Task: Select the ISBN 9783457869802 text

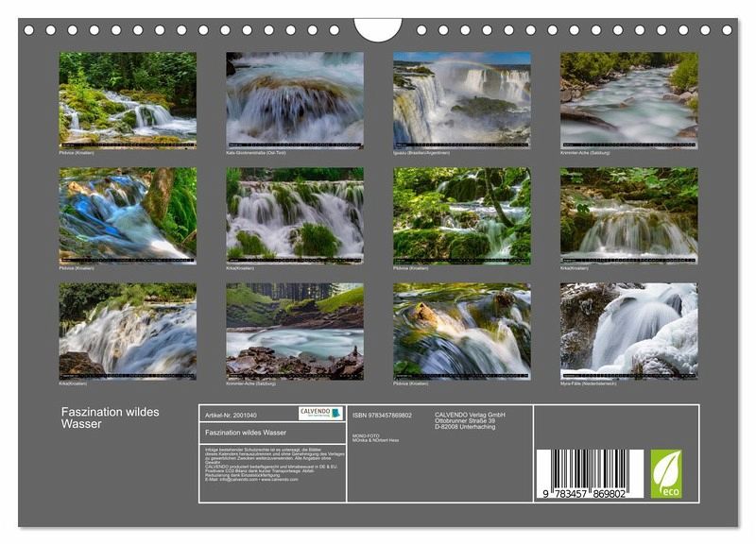Action: [381, 416]
